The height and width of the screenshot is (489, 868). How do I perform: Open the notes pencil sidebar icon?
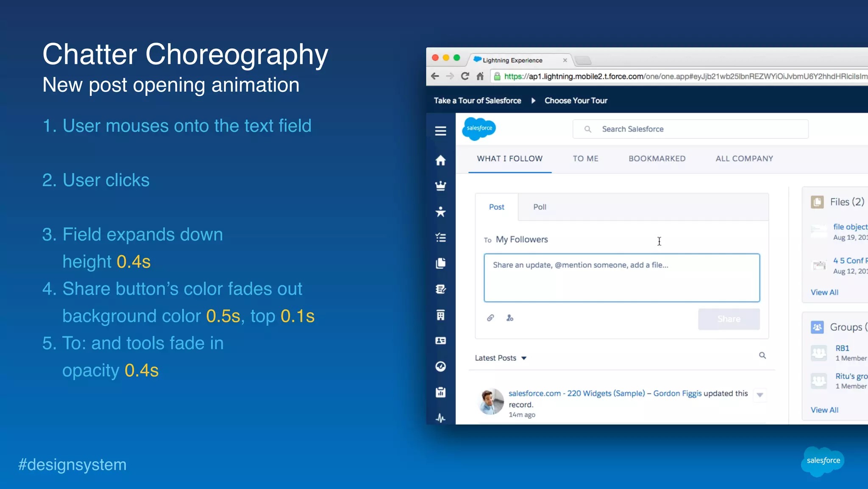click(x=440, y=289)
